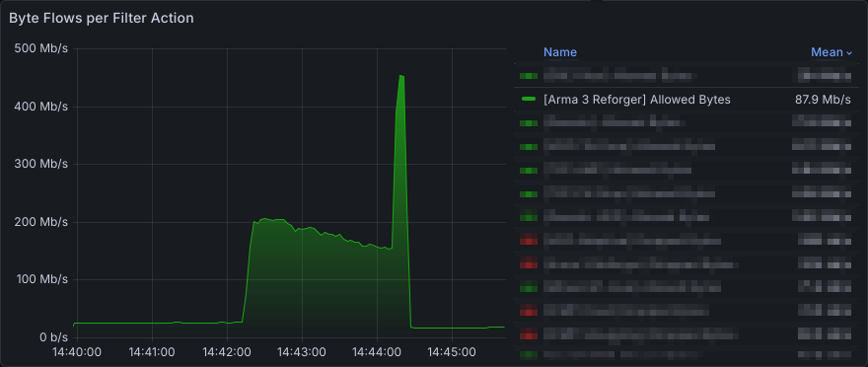Click the 87.9 Mb/s mean value

(x=823, y=100)
